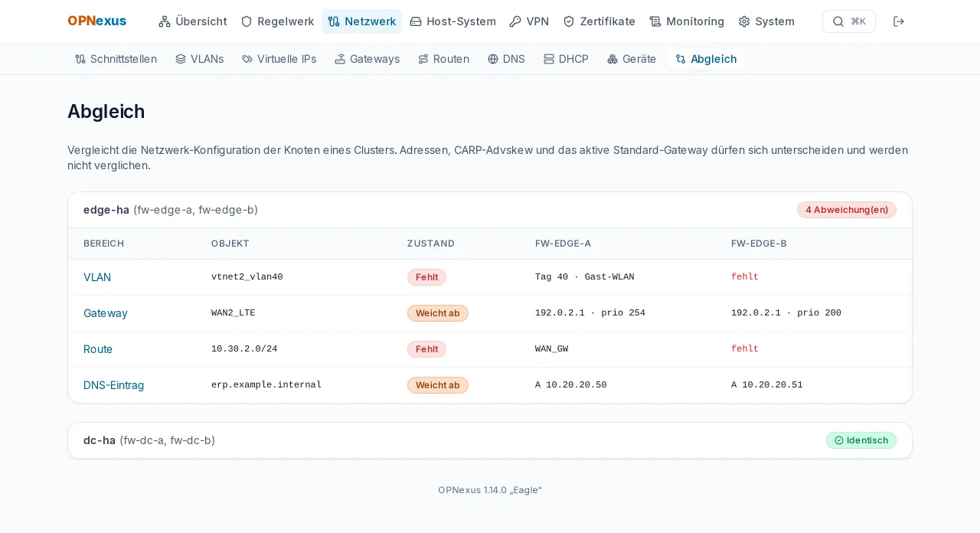Click the text '10.30.2.0/24'

(x=244, y=349)
